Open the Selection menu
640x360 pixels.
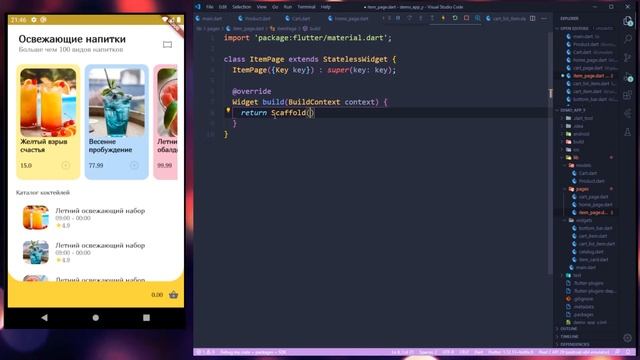[242, 7]
